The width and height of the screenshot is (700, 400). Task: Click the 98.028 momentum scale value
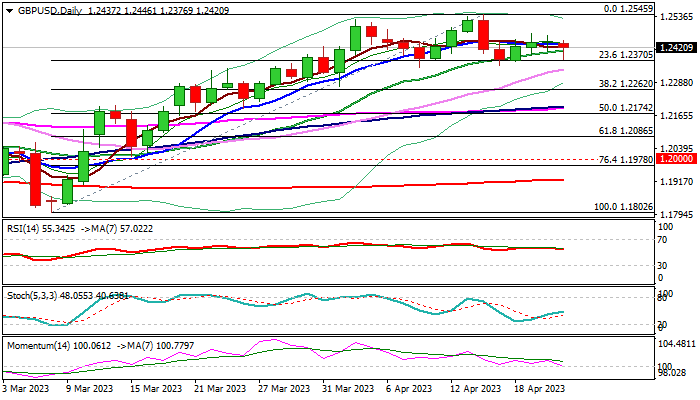click(x=672, y=372)
